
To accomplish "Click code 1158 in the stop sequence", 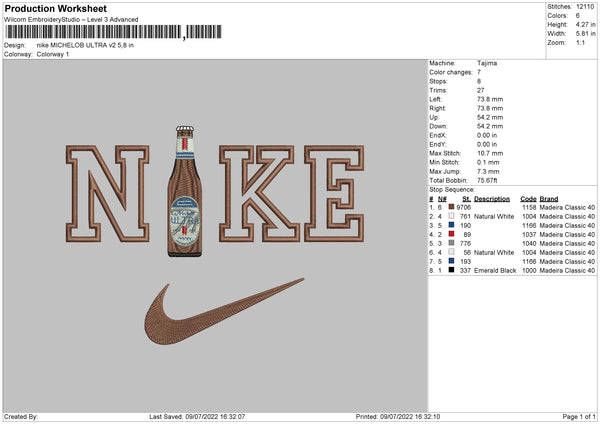I will pyautogui.click(x=529, y=207).
